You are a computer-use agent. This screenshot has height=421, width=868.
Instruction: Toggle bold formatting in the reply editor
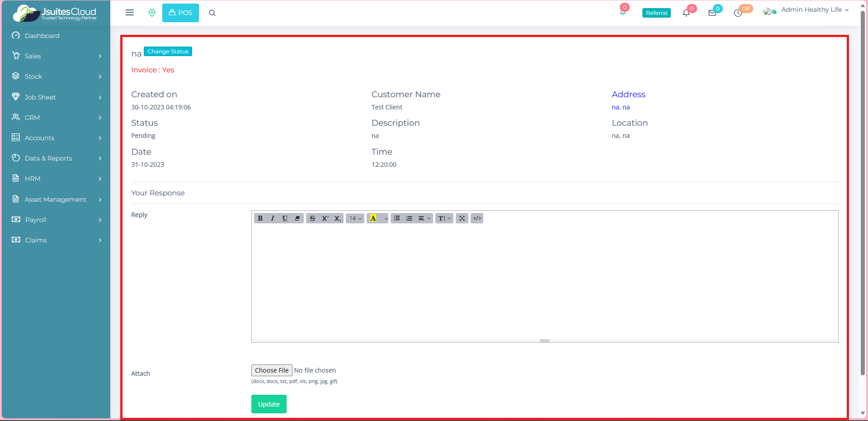click(x=260, y=218)
